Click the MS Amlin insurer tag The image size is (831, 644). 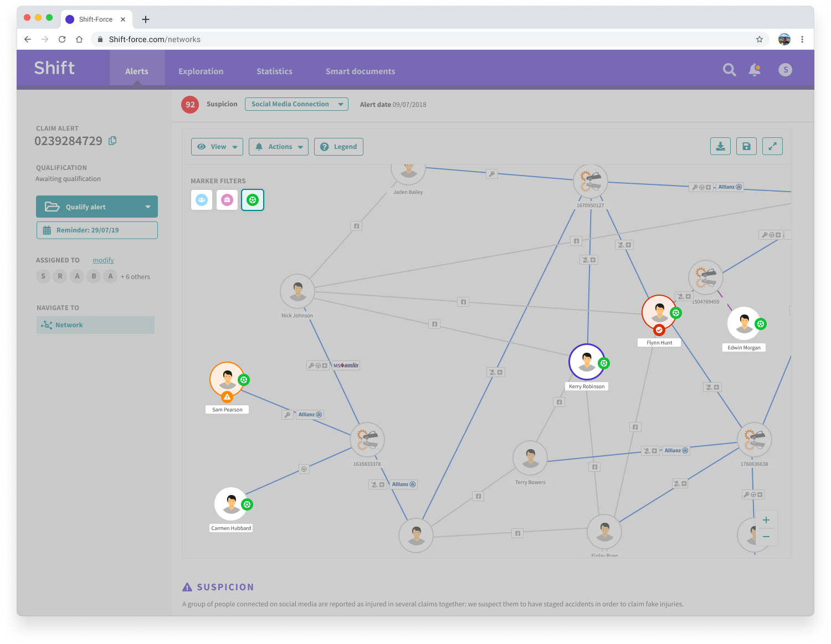tap(346, 365)
